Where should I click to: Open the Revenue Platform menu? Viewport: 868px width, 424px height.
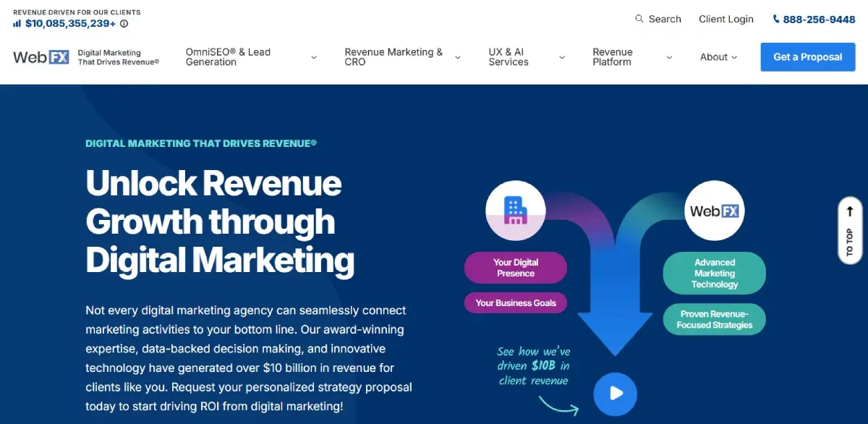631,57
